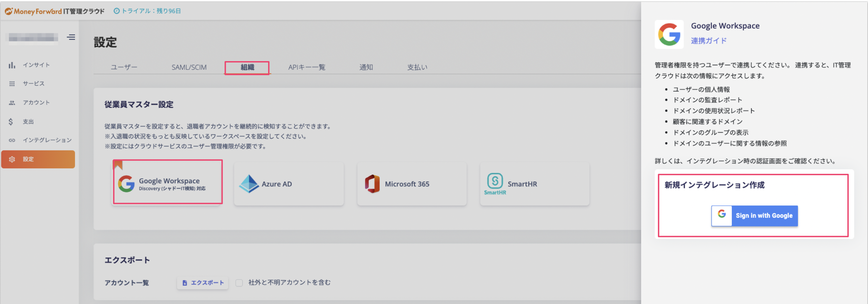Click the エクスポート section heading
Viewport: 868px width, 304px height.
point(127,260)
